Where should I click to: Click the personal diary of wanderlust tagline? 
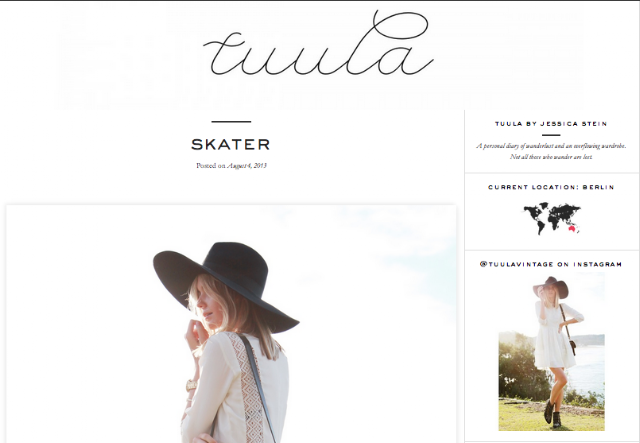[551, 146]
